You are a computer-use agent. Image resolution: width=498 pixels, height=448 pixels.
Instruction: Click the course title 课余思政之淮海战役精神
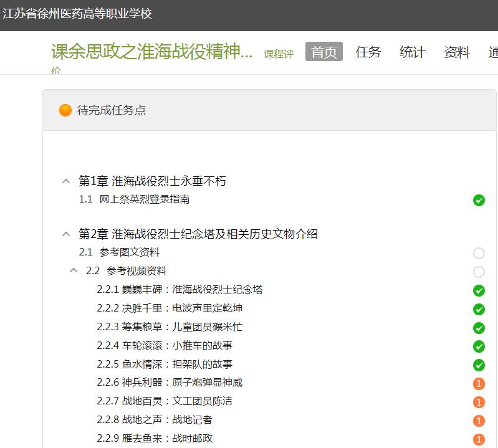point(151,52)
